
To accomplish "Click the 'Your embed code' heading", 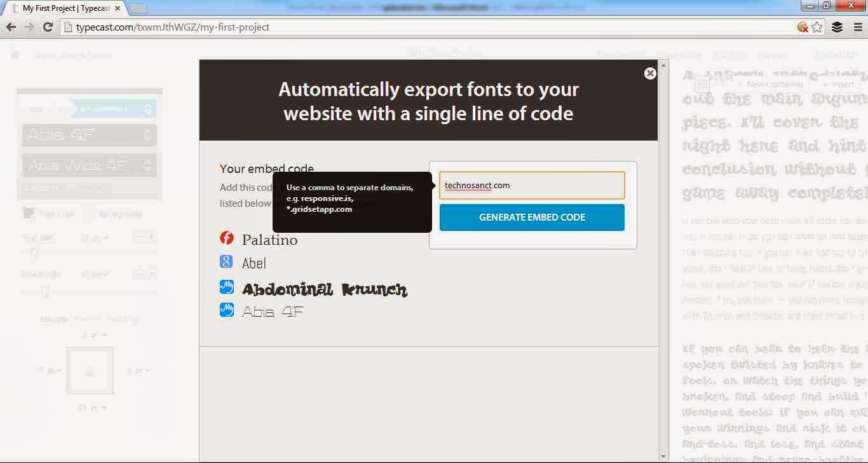I will [x=267, y=169].
